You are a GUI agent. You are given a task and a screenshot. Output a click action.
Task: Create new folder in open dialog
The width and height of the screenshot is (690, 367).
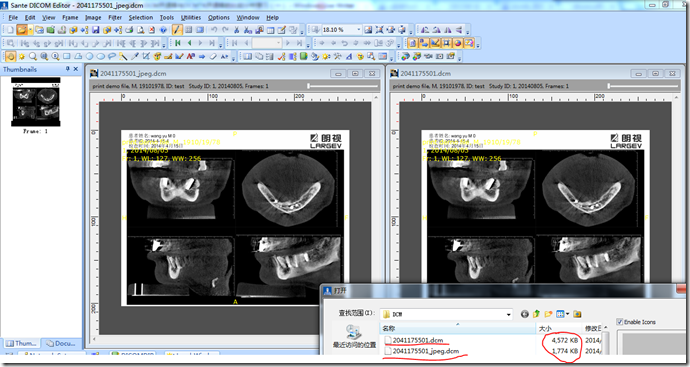point(548,314)
